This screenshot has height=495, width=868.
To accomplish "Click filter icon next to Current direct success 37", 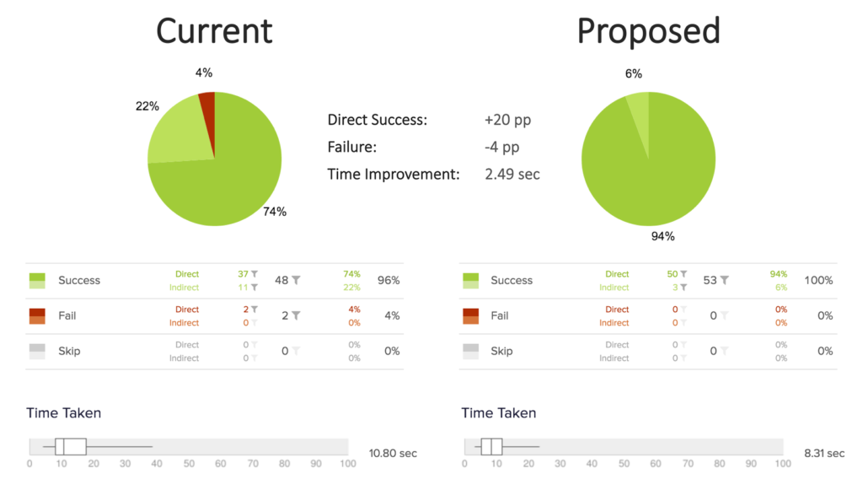I will [x=255, y=274].
